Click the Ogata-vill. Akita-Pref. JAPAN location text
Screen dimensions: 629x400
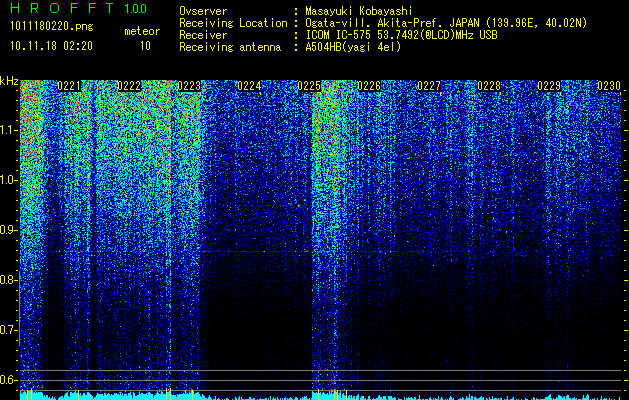tap(446, 24)
